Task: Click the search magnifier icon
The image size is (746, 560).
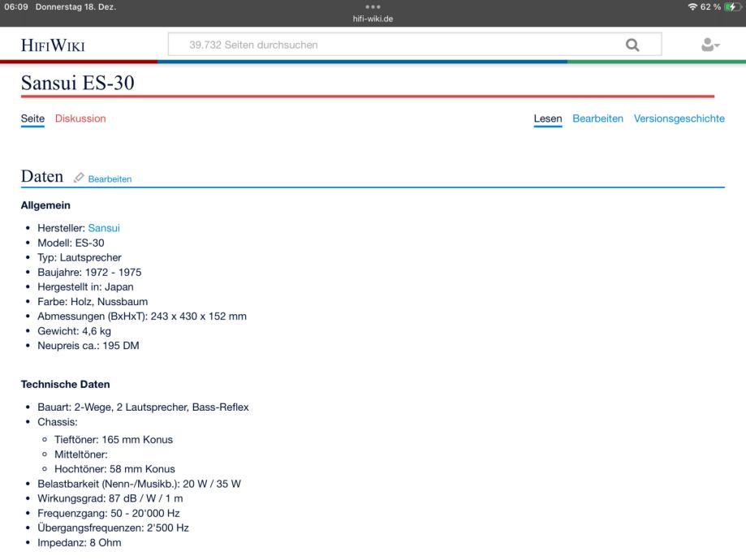Action: point(632,45)
